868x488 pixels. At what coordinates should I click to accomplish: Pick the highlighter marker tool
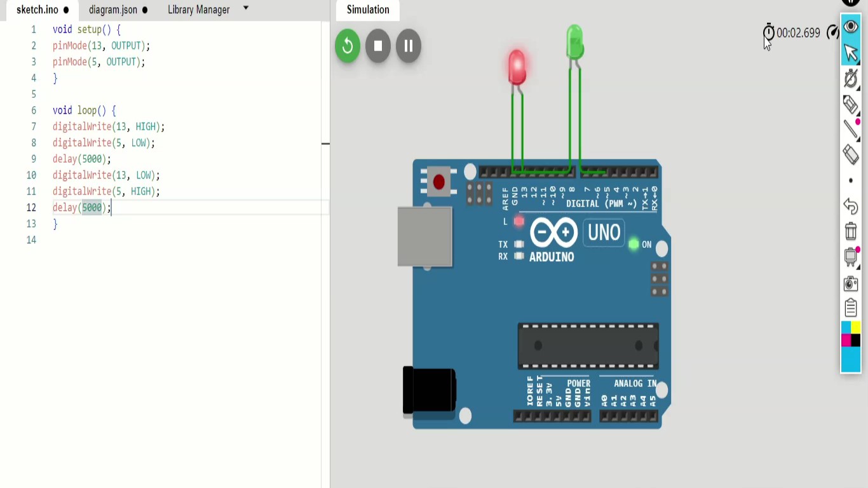[851, 104]
